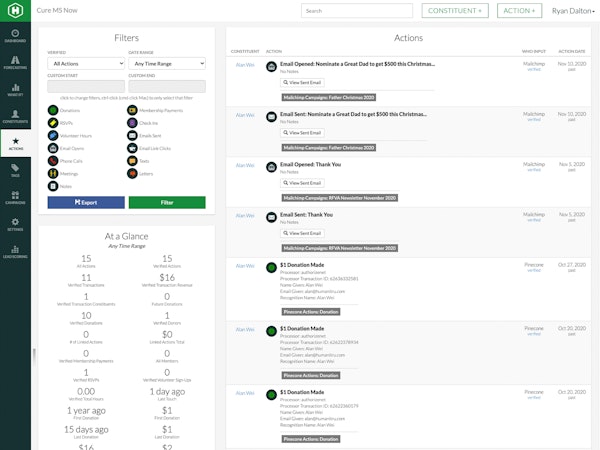Click the envelope icon beside Email Sent: Thank You

[x=271, y=217]
